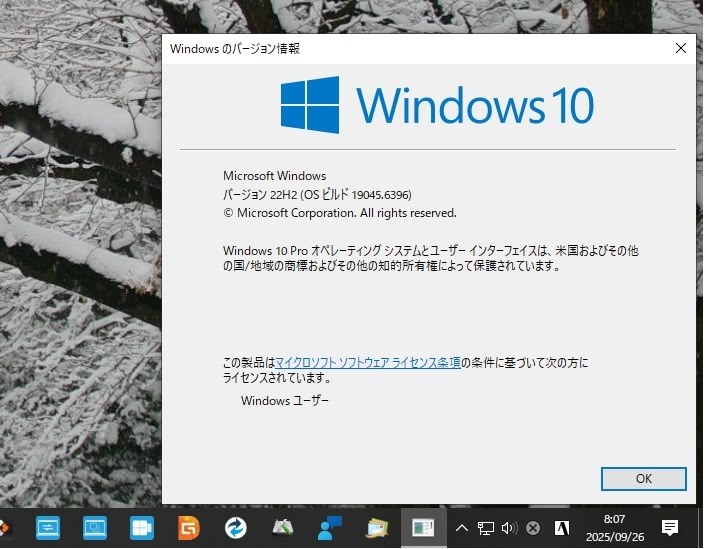Launch the orange G app on taskbar
The image size is (706, 549).
point(189,527)
